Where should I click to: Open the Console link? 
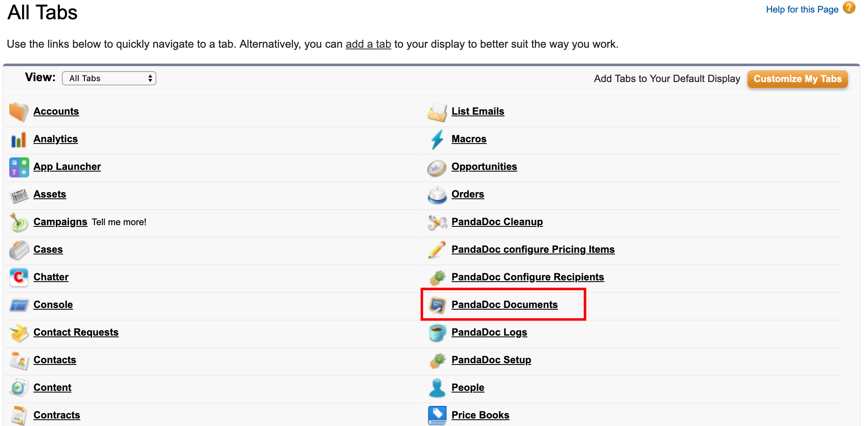53,305
